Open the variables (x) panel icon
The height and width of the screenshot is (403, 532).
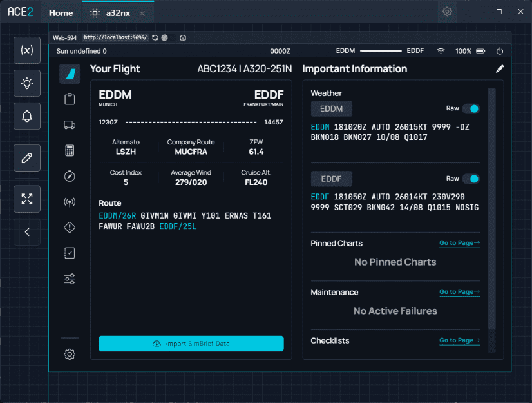point(27,50)
